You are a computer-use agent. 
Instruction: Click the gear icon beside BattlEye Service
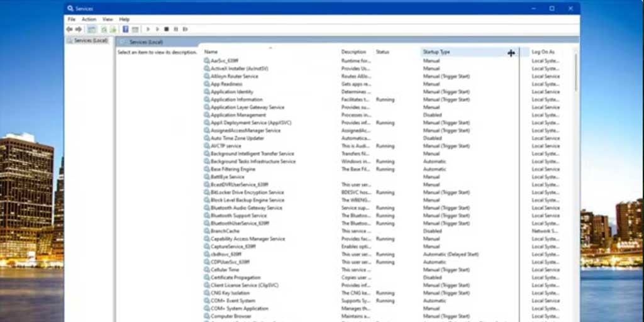coord(207,177)
